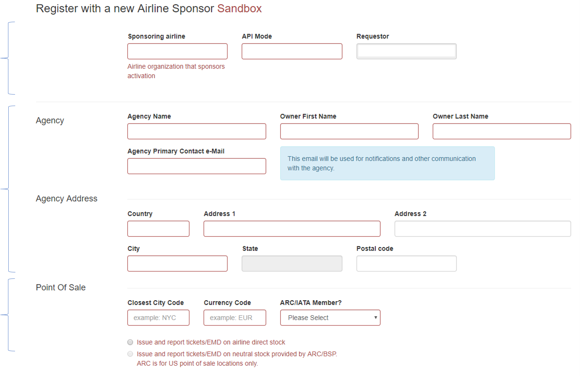
Task: Click the Address 2 field
Action: pos(483,229)
